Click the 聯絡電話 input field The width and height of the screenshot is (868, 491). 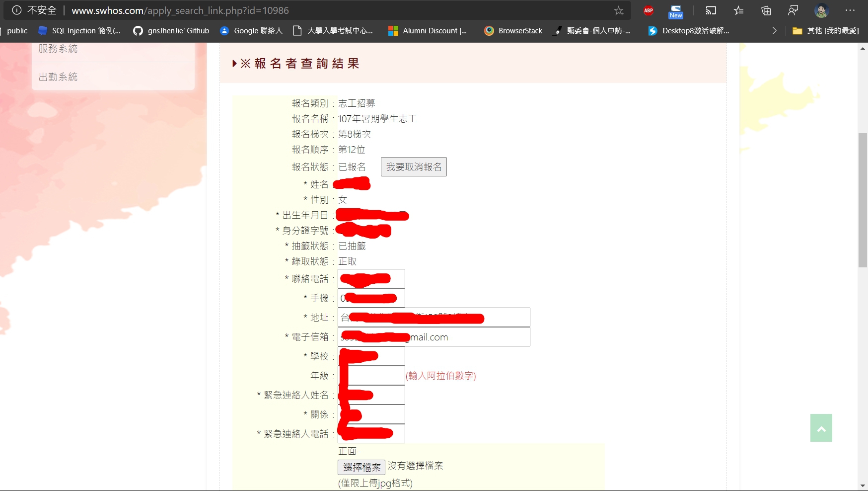(x=371, y=279)
